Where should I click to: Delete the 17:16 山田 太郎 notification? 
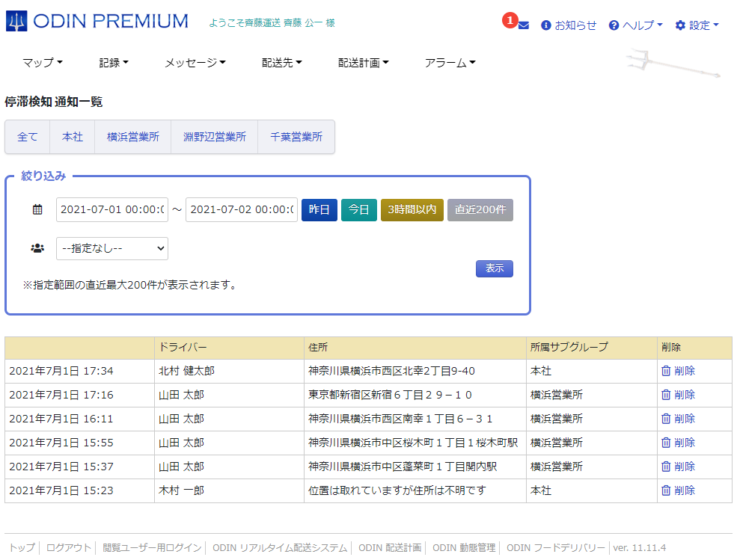coord(678,395)
